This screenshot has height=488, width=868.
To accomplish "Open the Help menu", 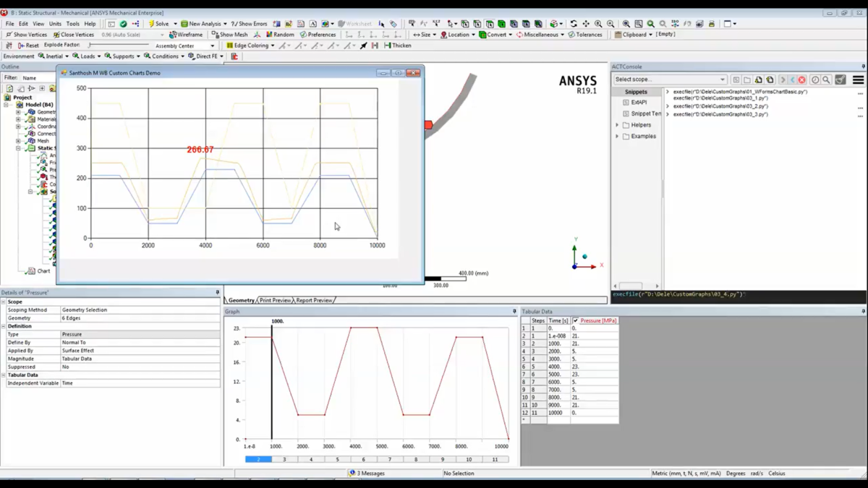I will 90,24.
